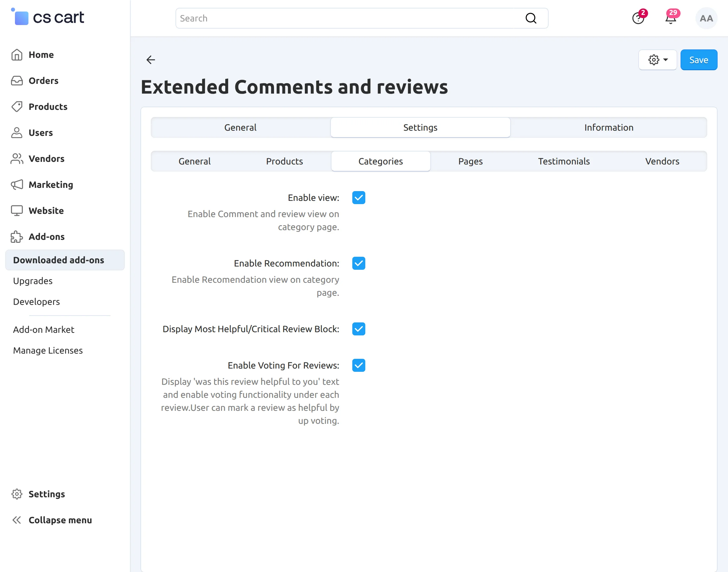Image resolution: width=728 pixels, height=572 pixels.
Task: Click the Enable Recommendation label
Action: (x=286, y=263)
